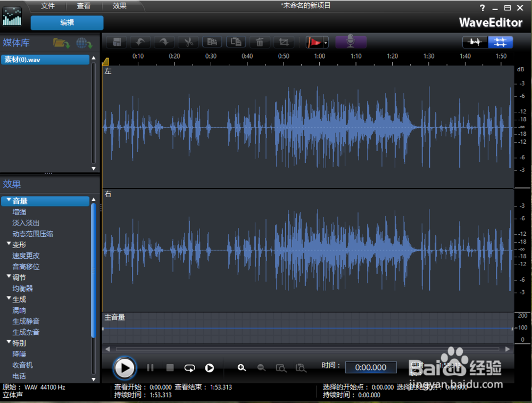532x403 pixels.
Task: Choose the 电话 effect
Action: point(19,376)
